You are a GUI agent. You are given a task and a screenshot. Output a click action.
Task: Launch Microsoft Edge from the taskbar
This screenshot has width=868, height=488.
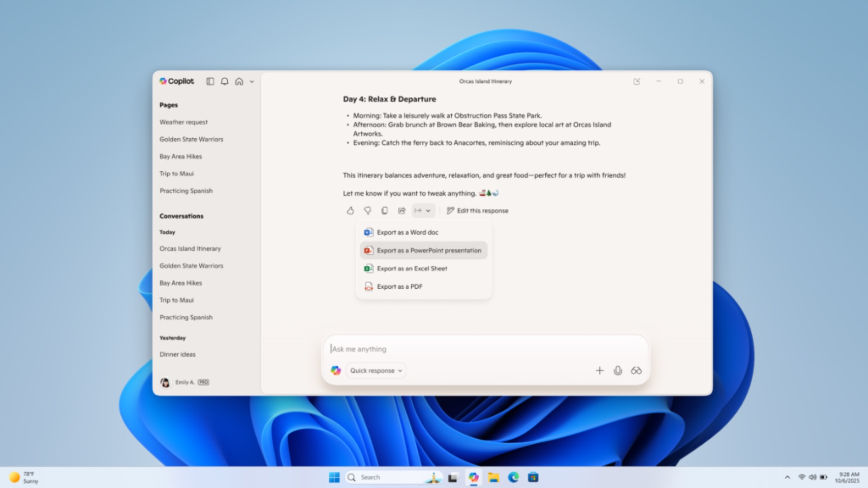point(513,477)
